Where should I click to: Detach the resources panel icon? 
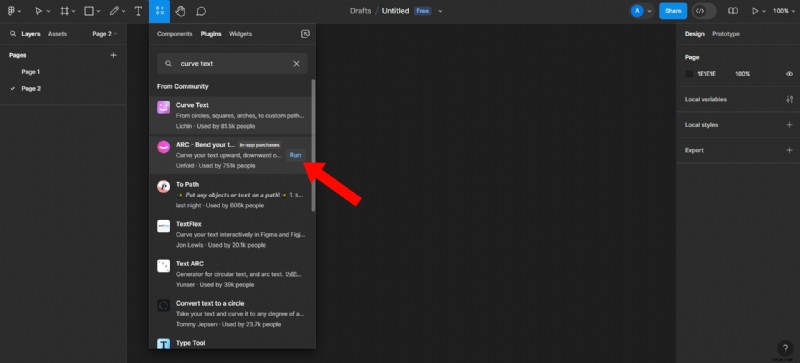[305, 34]
